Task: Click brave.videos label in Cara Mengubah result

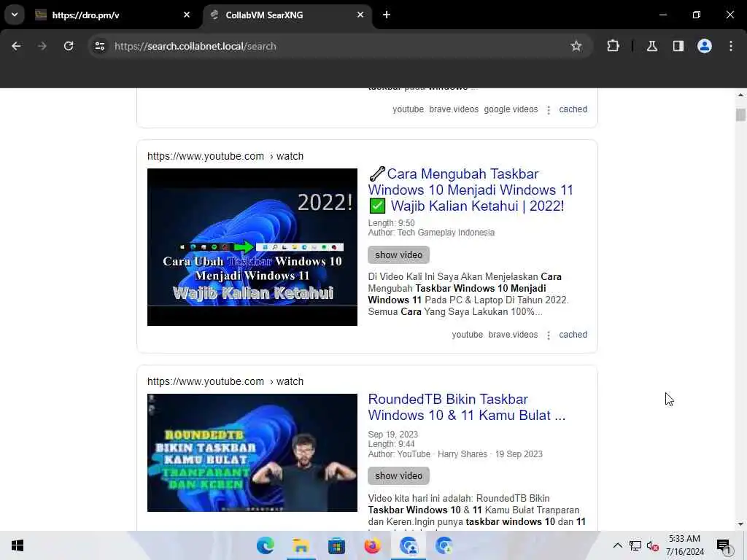Action: tap(513, 335)
